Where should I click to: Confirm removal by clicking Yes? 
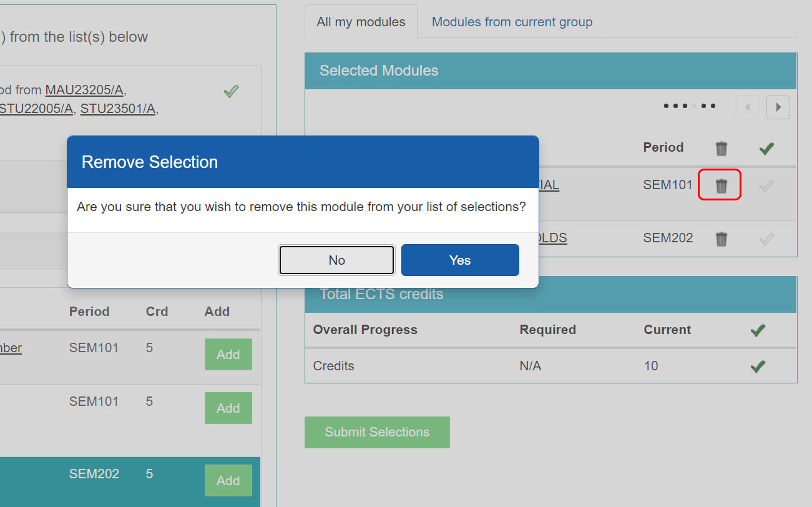460,260
